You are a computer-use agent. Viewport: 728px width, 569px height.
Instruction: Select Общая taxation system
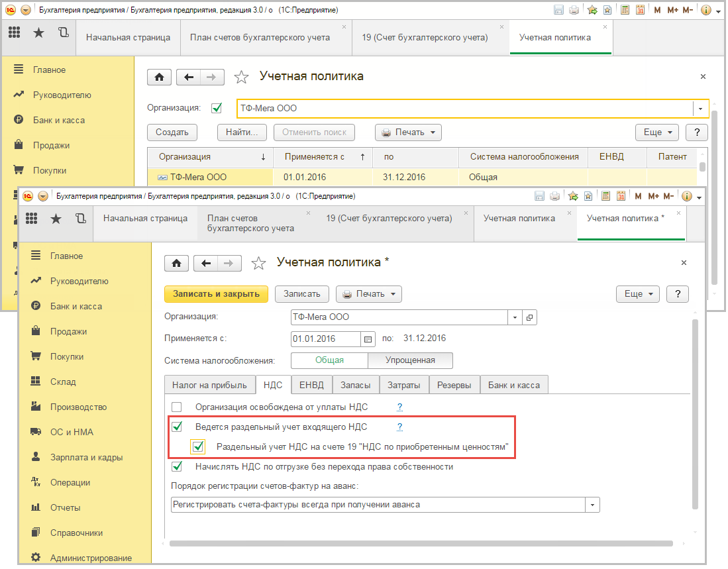tap(329, 360)
